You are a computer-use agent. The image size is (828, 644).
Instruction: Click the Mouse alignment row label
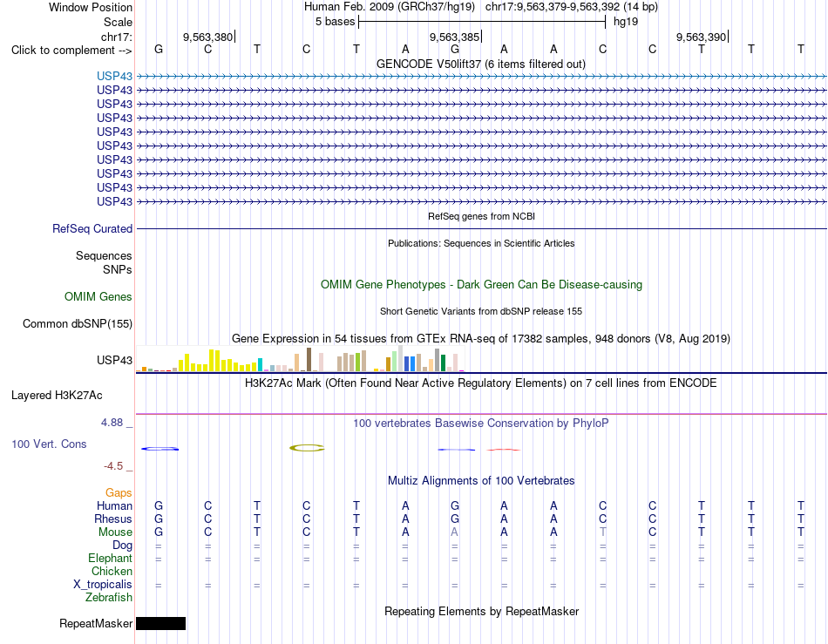115,532
